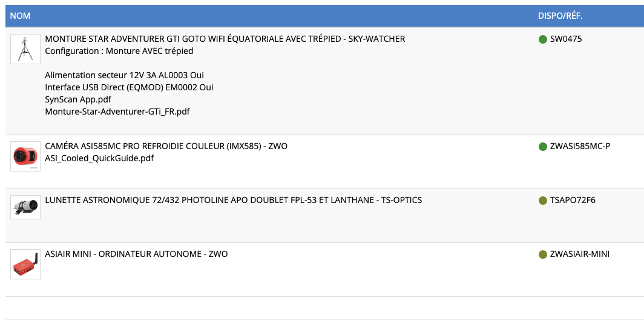This screenshot has height=320, width=644.
Task: Click the TSAPO72F6 reference code
Action: click(573, 201)
